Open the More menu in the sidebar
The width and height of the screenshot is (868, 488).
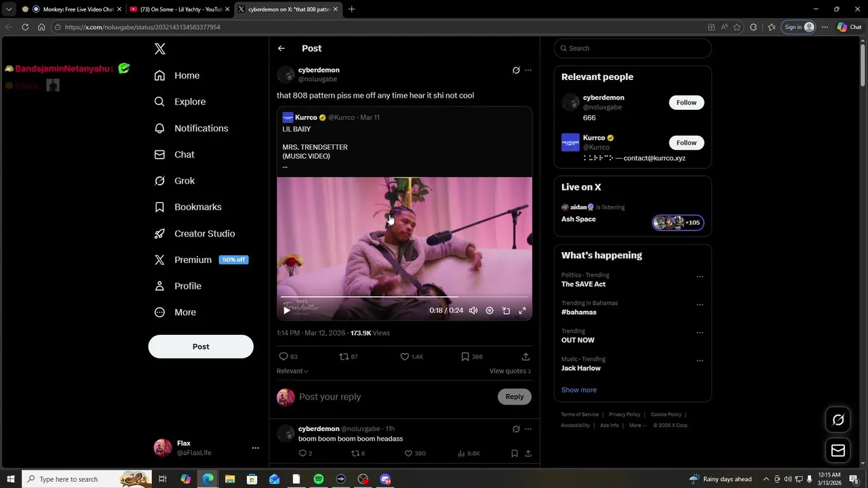[175, 312]
